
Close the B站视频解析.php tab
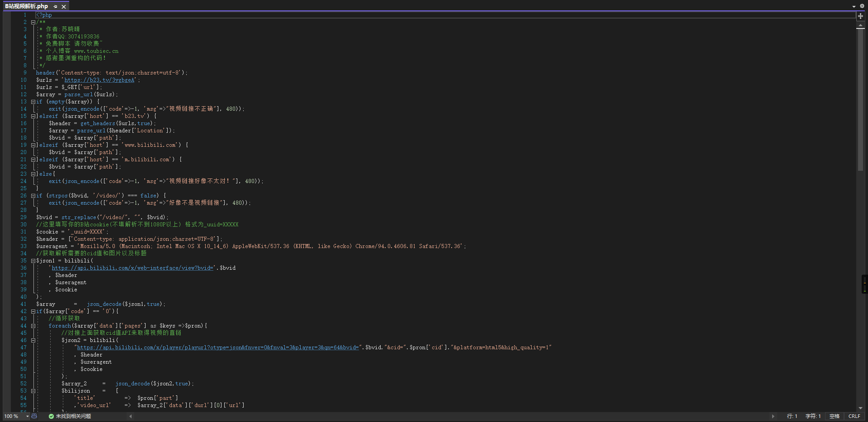64,6
